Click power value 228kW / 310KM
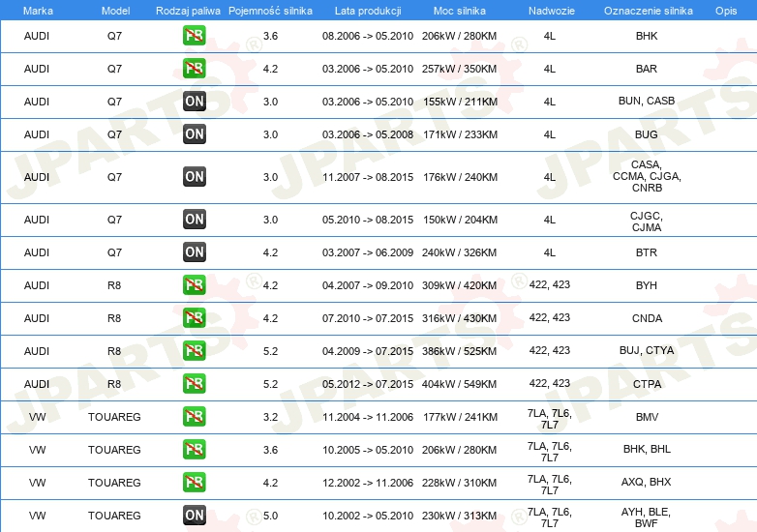This screenshot has height=532, width=757. [x=459, y=483]
